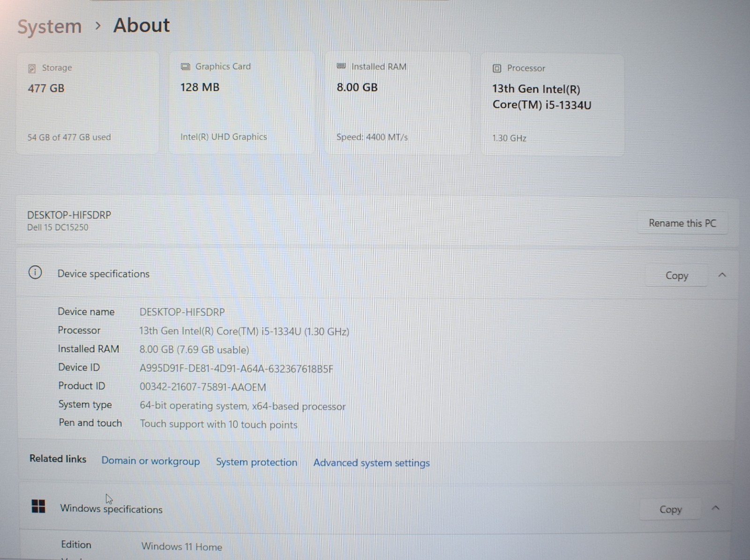Image resolution: width=750 pixels, height=560 pixels.
Task: Select the Windows 11 Home edition text
Action: click(182, 546)
